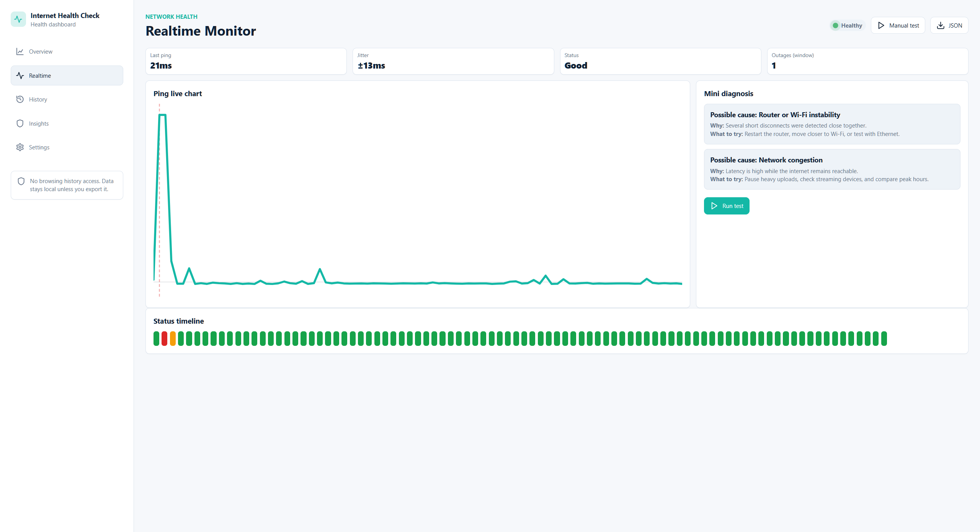Export data as JSON
Screen dimensions: 980x532
point(949,25)
